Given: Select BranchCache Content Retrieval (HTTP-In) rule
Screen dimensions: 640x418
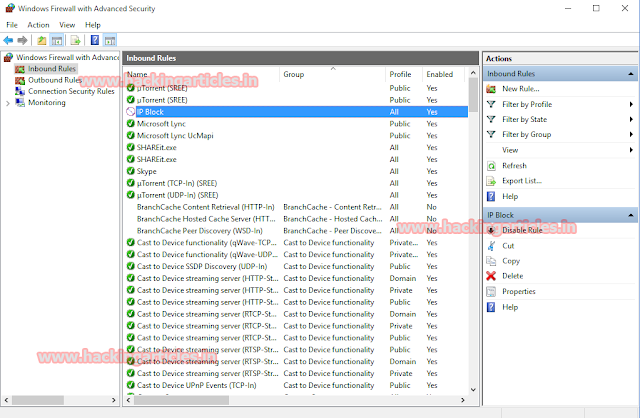Looking at the screenshot, I should 297,207.
